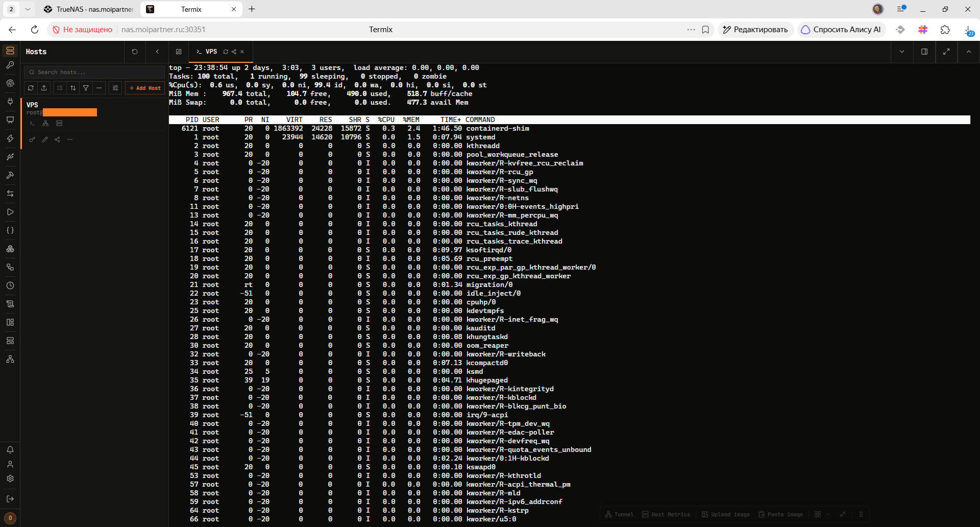Open the credentials key icon in sidebar

point(10,65)
